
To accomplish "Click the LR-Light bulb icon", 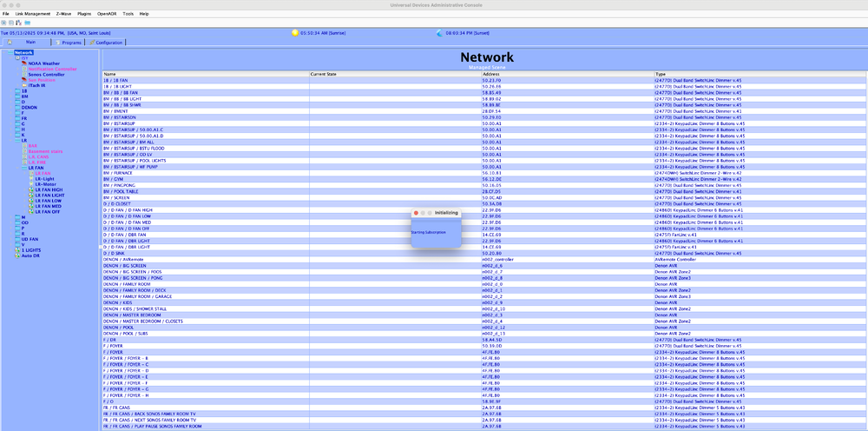I will pos(31,178).
